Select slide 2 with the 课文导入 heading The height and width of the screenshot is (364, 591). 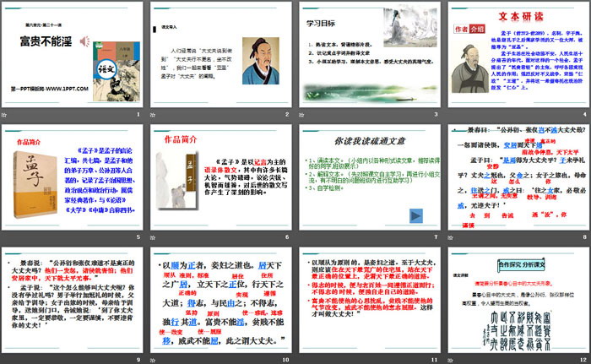coord(221,55)
